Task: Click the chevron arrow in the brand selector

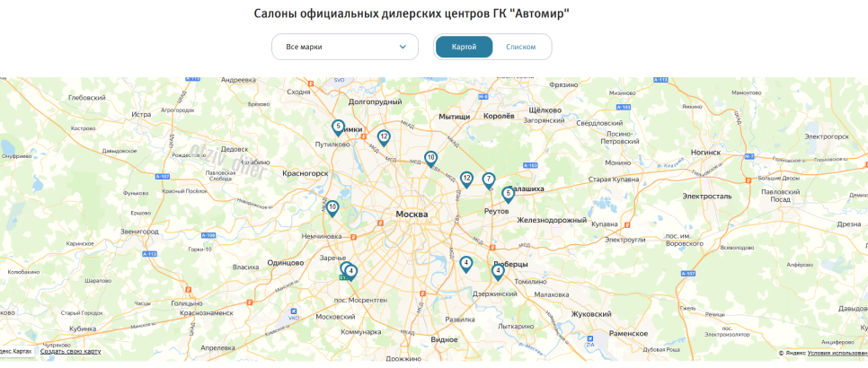Action: pyautogui.click(x=403, y=47)
